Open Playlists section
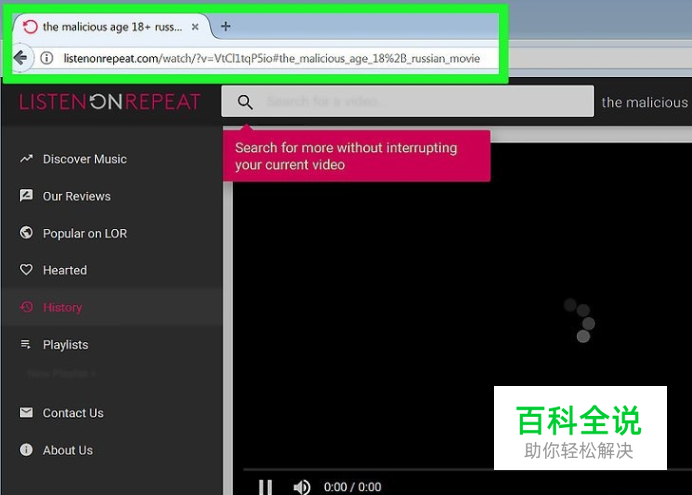This screenshot has height=495, width=692. click(x=65, y=345)
